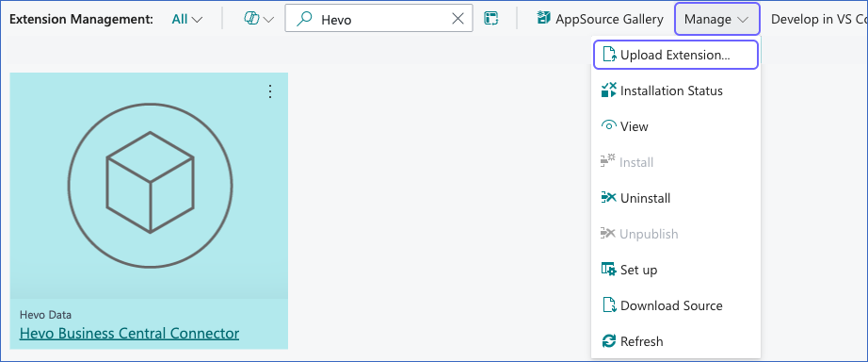Clear the Hevo search text
868x362 pixels.
point(458,20)
